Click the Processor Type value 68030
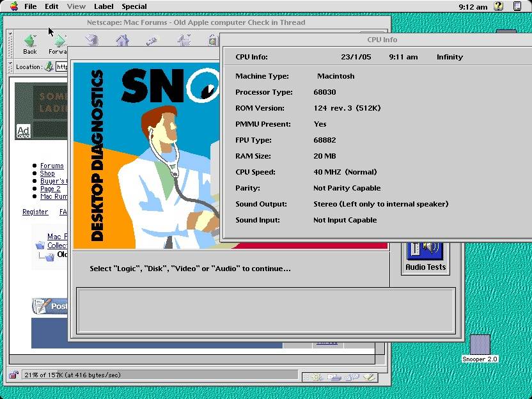The image size is (532, 399). (x=325, y=92)
